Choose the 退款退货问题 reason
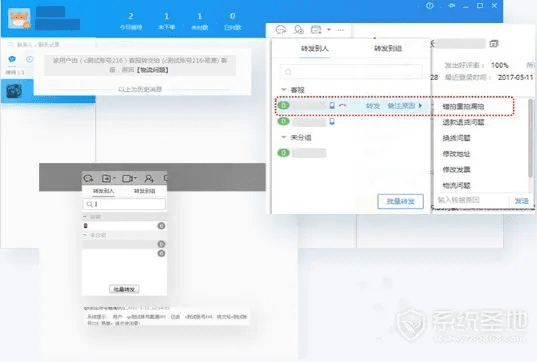This screenshot has height=362, width=537. (463, 122)
